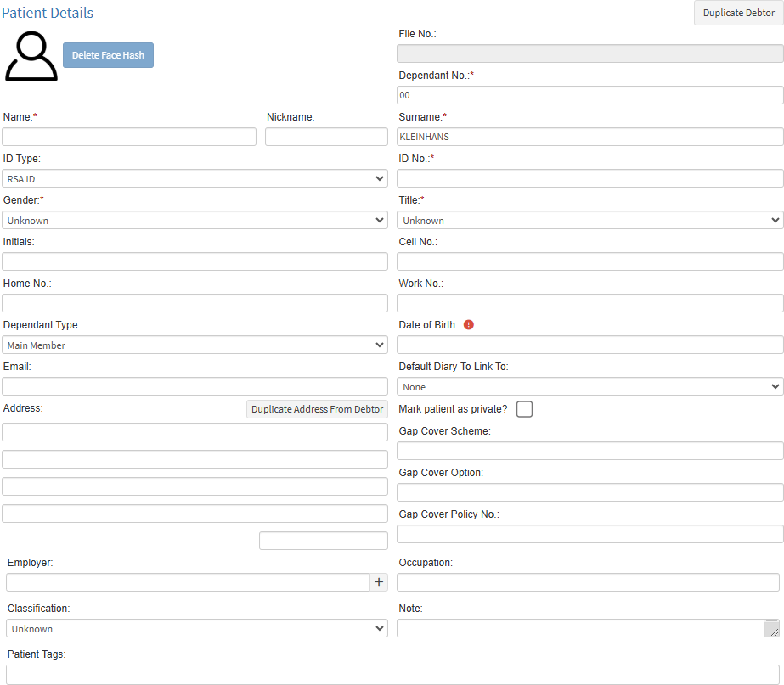The image size is (784, 685).
Task: Click the plus icon beside Employer
Action: point(379,582)
